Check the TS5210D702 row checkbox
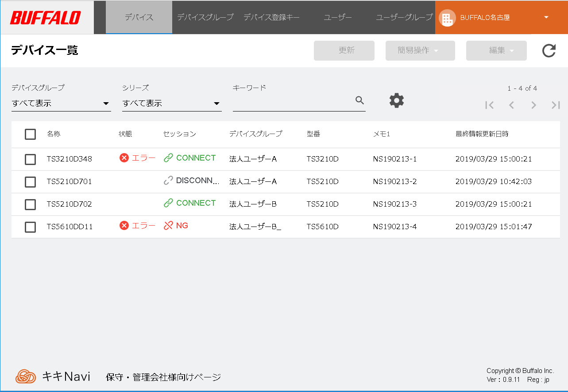The width and height of the screenshot is (568, 392). tap(30, 204)
